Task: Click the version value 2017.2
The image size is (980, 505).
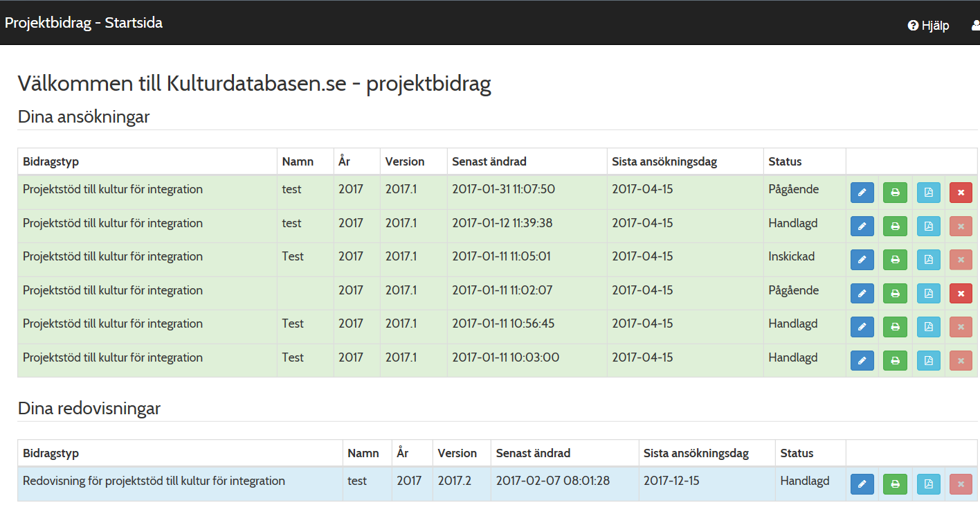Action: coord(455,481)
